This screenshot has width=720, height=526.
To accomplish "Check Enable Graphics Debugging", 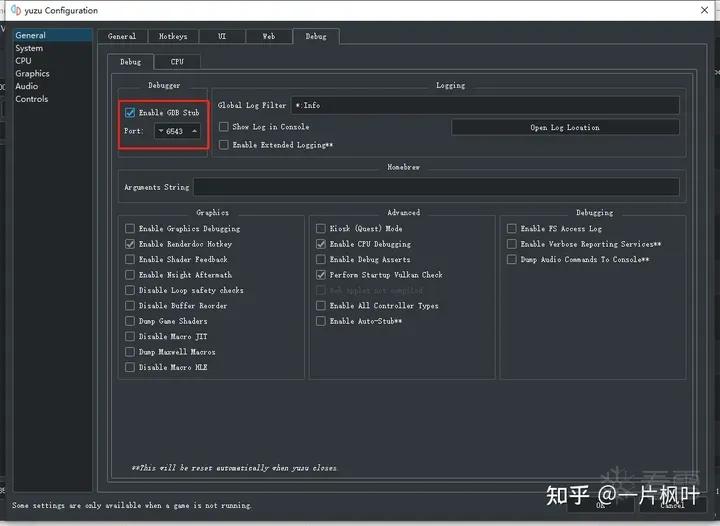I will pos(130,229).
